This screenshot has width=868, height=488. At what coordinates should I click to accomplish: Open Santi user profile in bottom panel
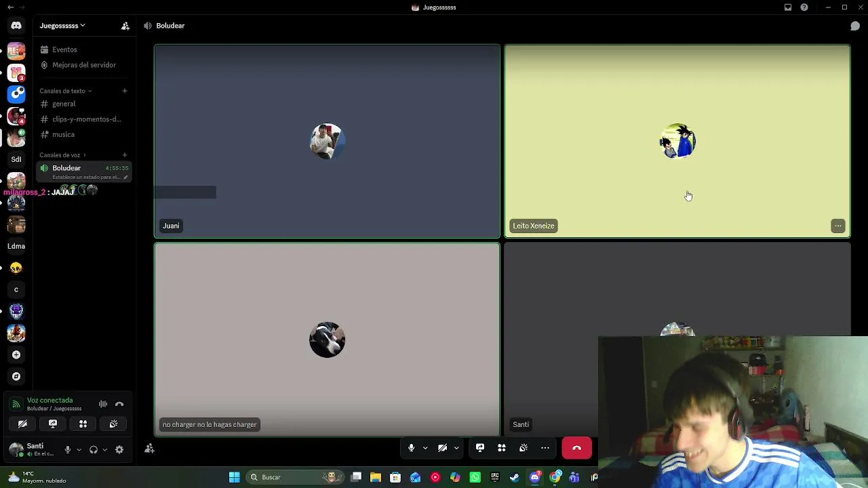tap(33, 449)
